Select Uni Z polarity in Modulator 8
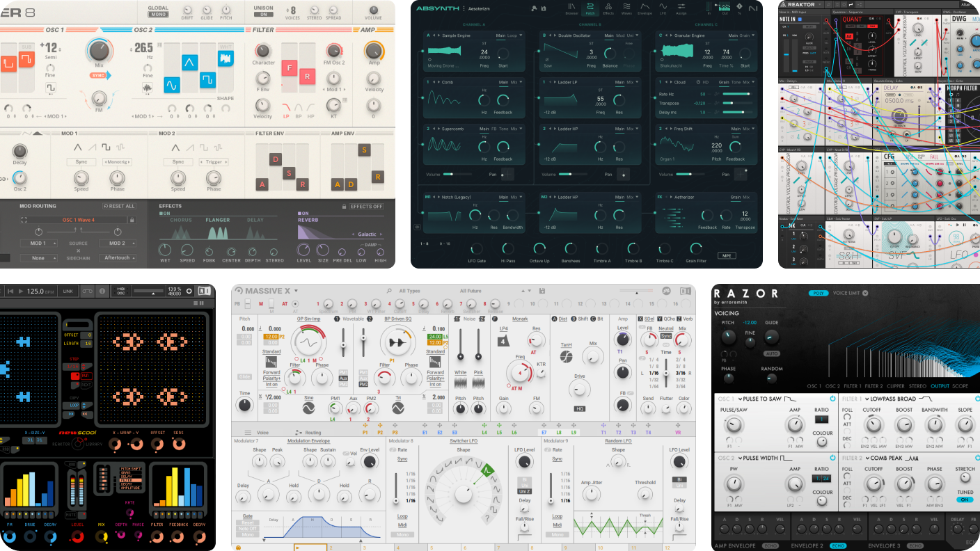Screen dimensions: 980x551 (x=525, y=491)
